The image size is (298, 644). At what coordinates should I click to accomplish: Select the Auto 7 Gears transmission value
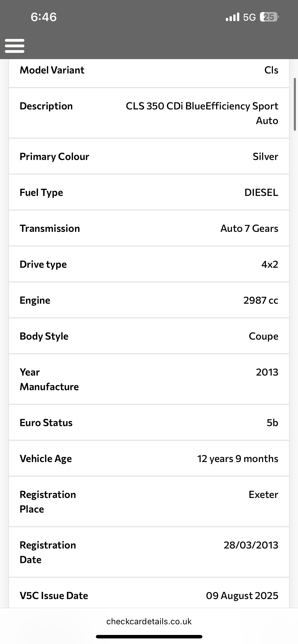click(249, 229)
